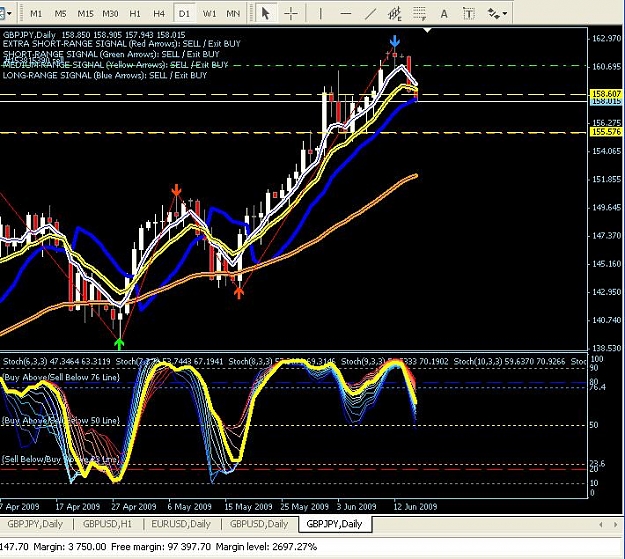625x559 pixels.
Task: Click the orange up arrow signal near 15 May
Action: coord(239,293)
